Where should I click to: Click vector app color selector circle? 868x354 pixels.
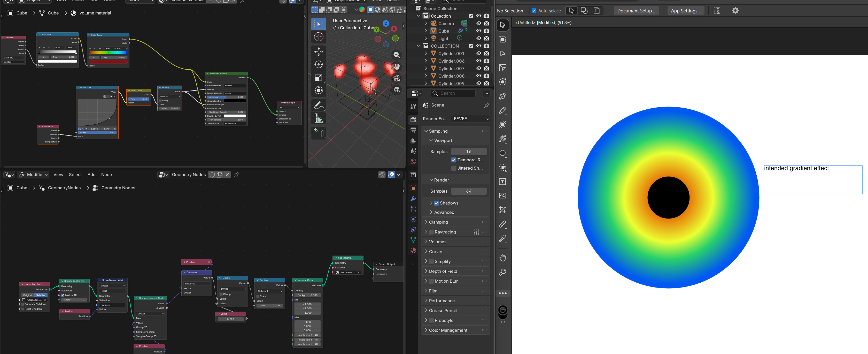tap(502, 310)
